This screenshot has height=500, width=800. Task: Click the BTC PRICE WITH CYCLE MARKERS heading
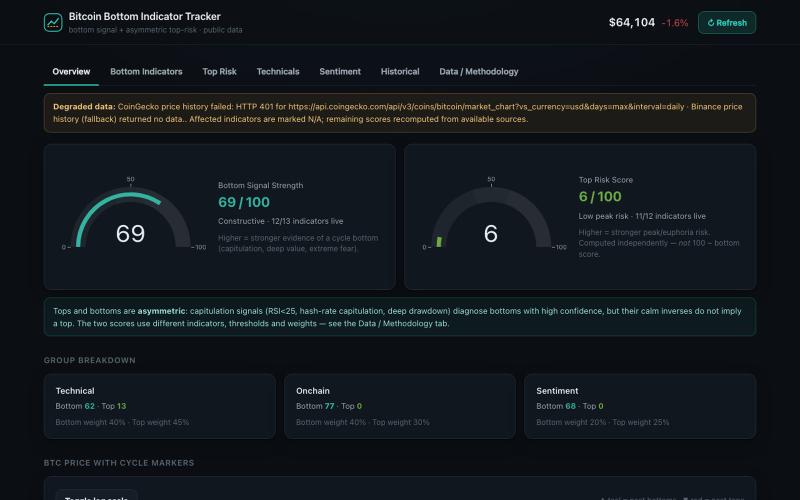pos(119,463)
